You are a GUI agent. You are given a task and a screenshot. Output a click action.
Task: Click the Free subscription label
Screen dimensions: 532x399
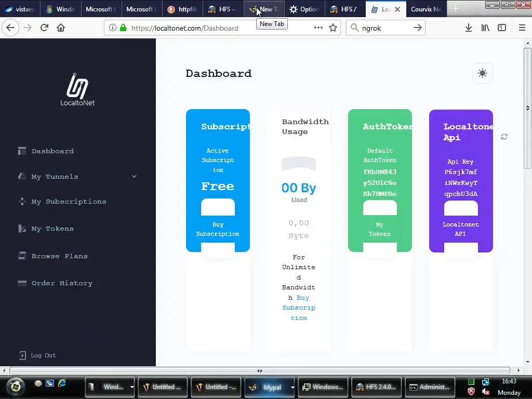218,187
